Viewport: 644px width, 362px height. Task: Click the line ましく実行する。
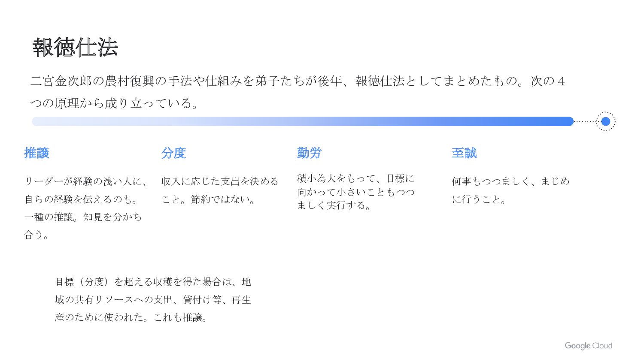pos(334,205)
